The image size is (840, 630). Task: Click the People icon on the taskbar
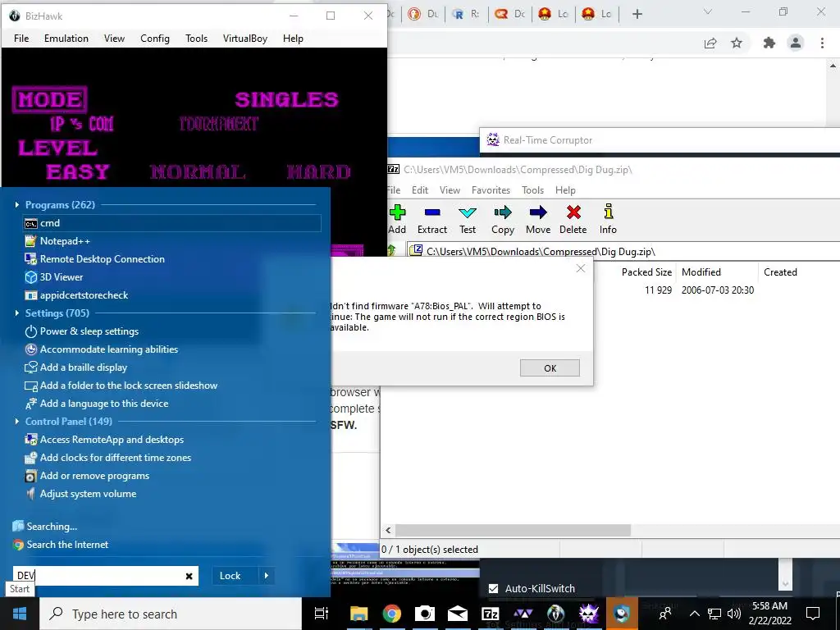tap(665, 614)
